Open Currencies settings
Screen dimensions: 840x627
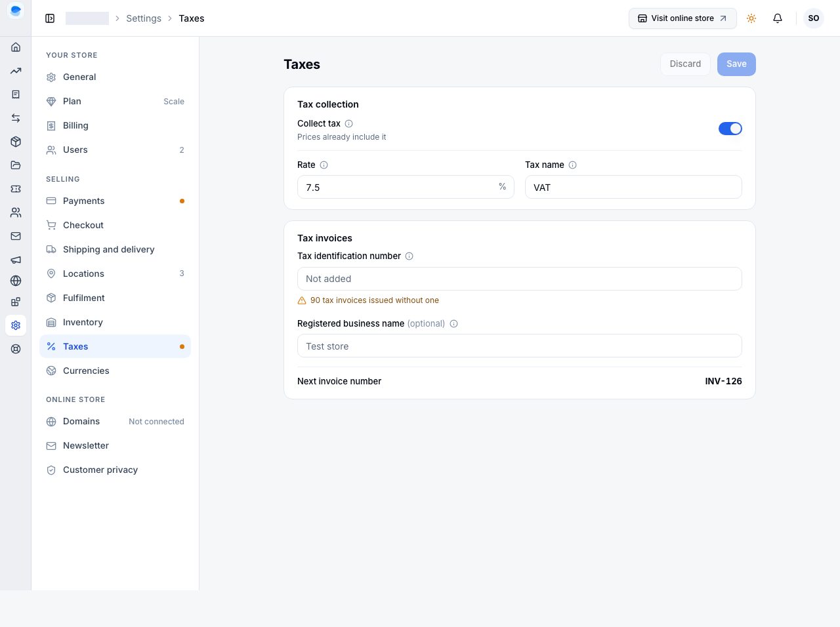[115, 371]
